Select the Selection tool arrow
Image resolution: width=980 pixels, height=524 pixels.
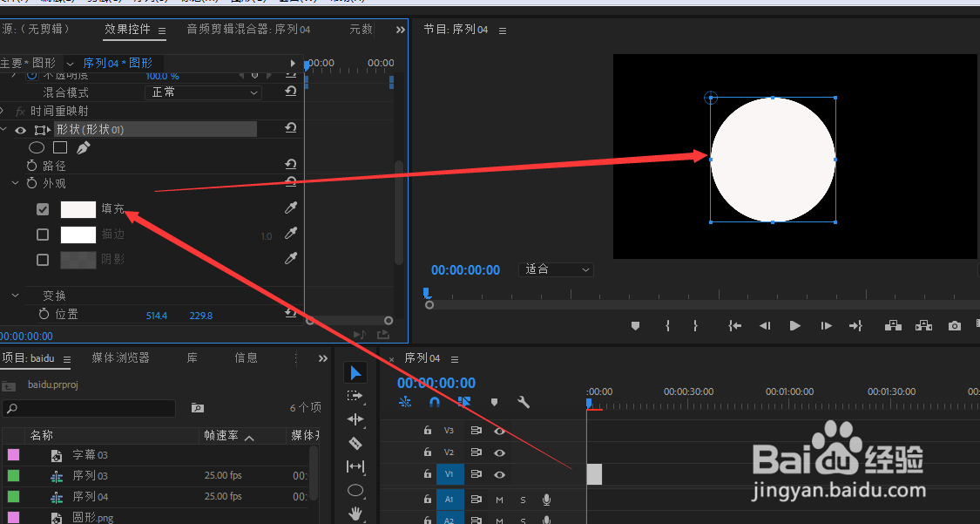pos(355,373)
